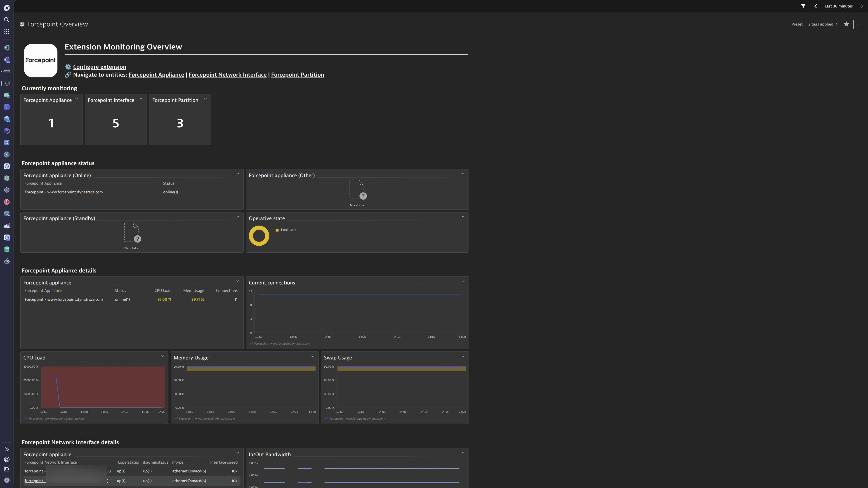Expand Forcepoint appliance (Online) tile menu
This screenshot has width=868, height=488.
(238, 174)
